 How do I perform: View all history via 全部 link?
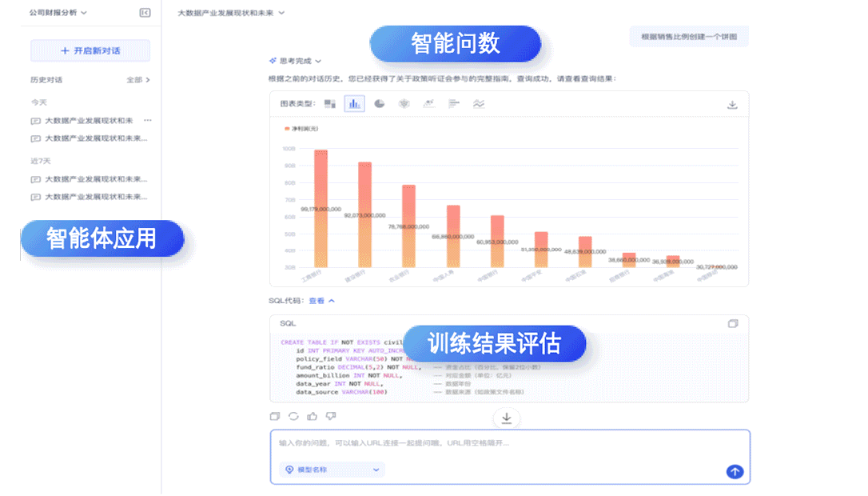pos(137,80)
